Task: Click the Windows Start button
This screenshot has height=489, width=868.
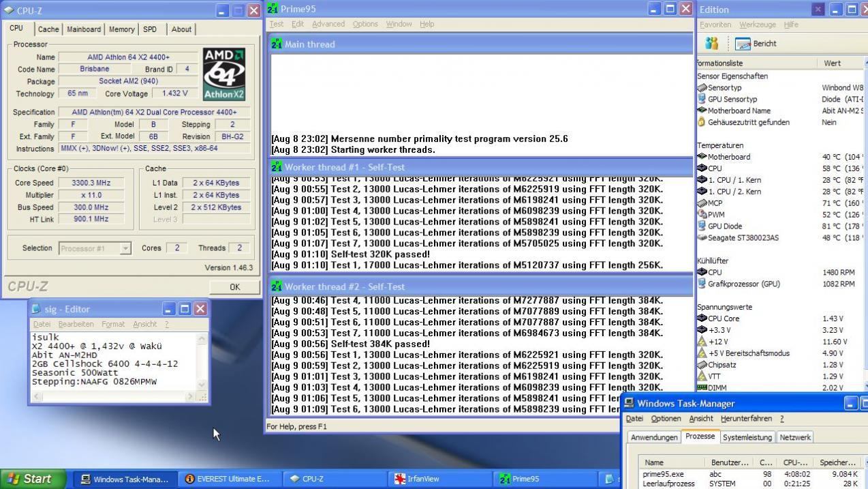Action: point(33,479)
